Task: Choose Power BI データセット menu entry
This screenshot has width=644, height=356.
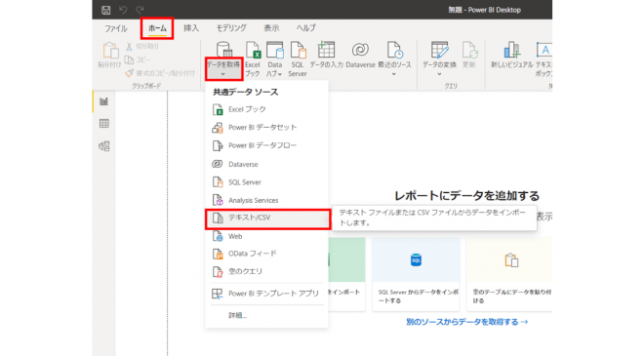Action: tap(266, 128)
